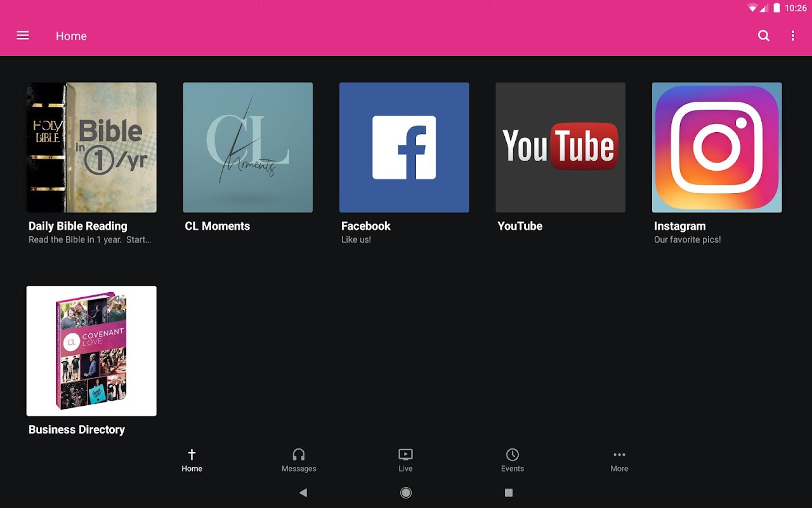Click the CL Moments title text
812x508 pixels.
(218, 226)
